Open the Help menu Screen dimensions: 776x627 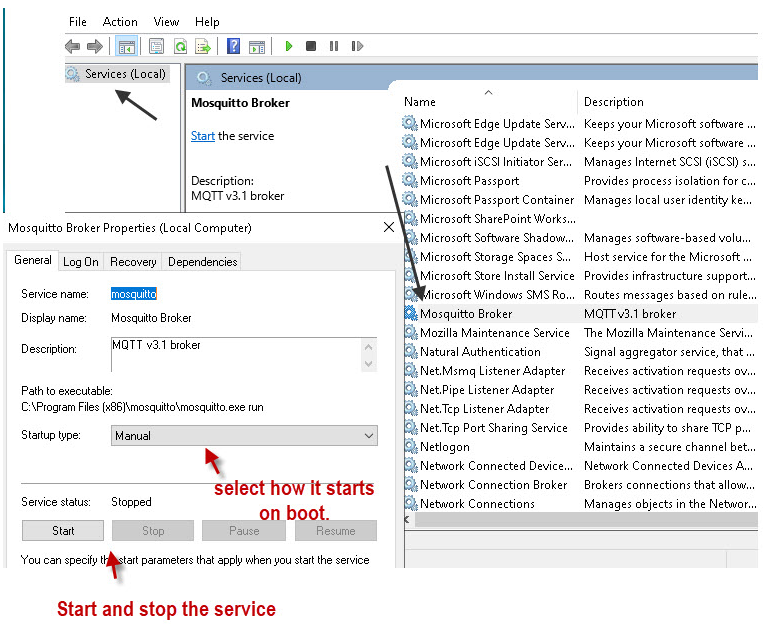tap(207, 22)
